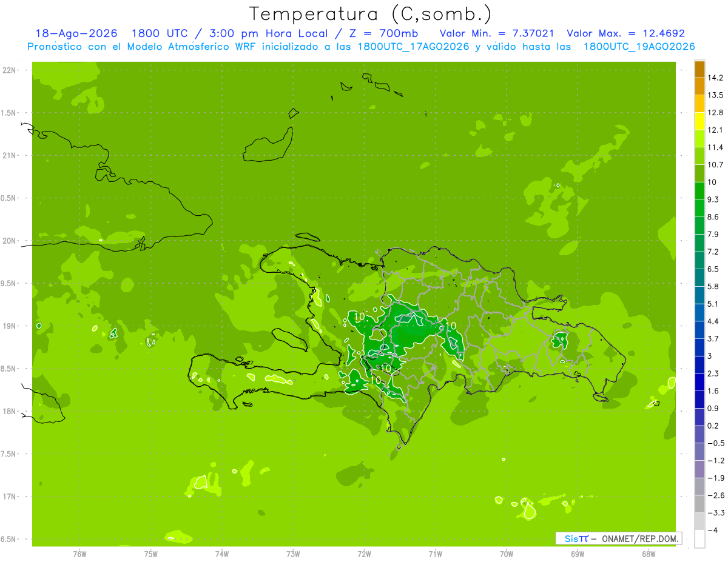This screenshot has height=562, width=728.
Task: Click the "74W" longitude label
Action: pos(221,554)
